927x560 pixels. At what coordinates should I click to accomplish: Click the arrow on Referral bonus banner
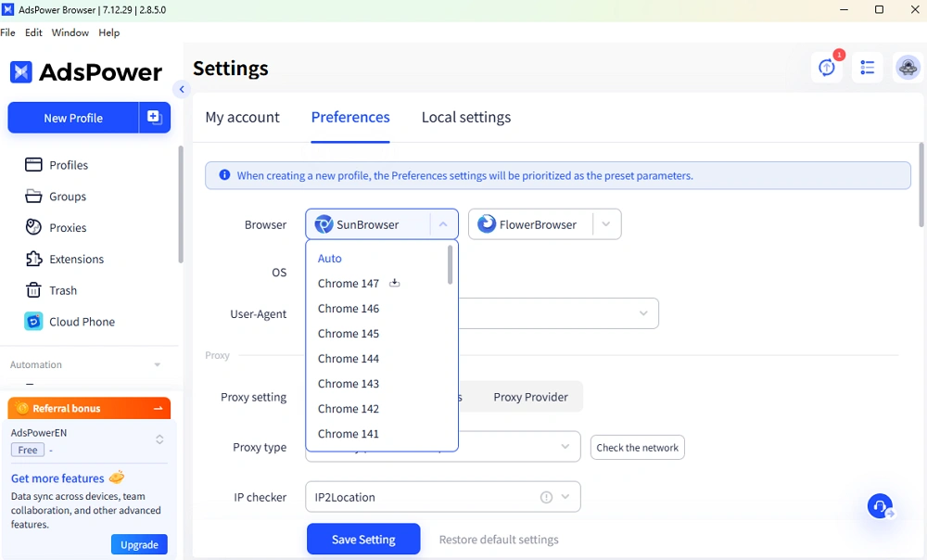pos(158,408)
